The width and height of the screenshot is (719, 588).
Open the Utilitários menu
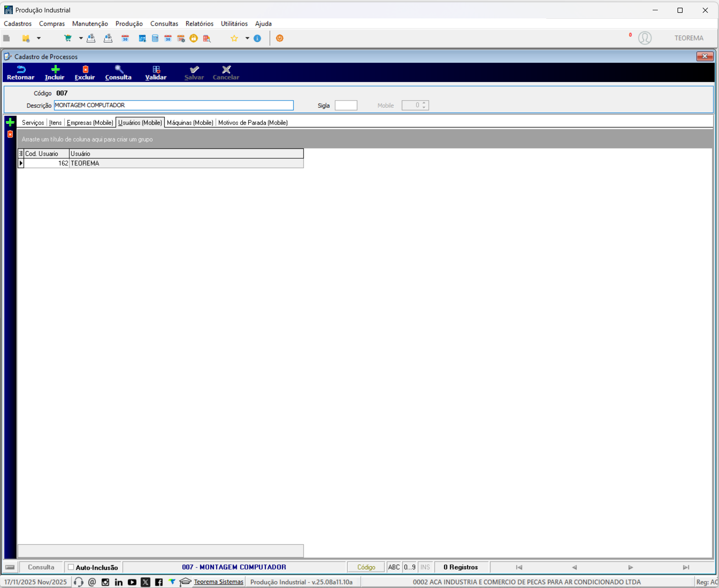[x=234, y=24]
